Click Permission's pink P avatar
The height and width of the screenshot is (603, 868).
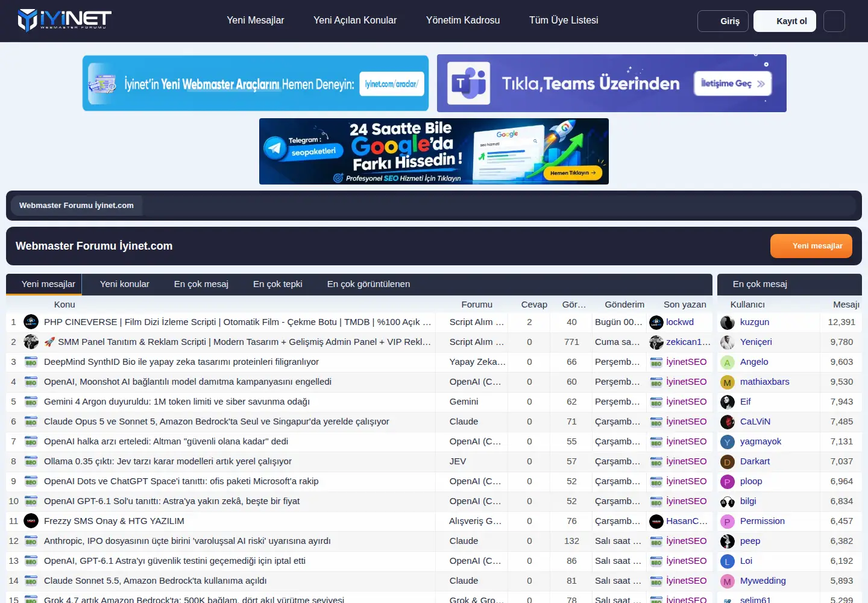(728, 522)
